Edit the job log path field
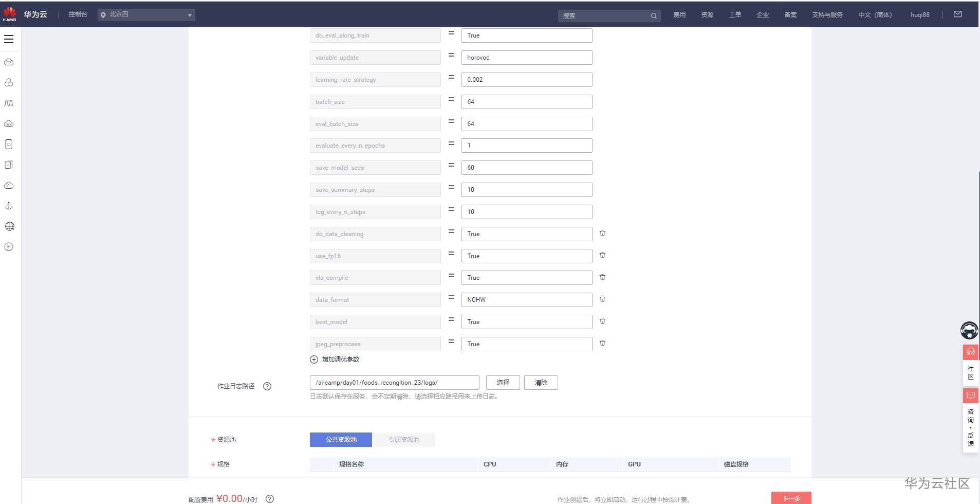The width and height of the screenshot is (980, 504). [x=394, y=383]
